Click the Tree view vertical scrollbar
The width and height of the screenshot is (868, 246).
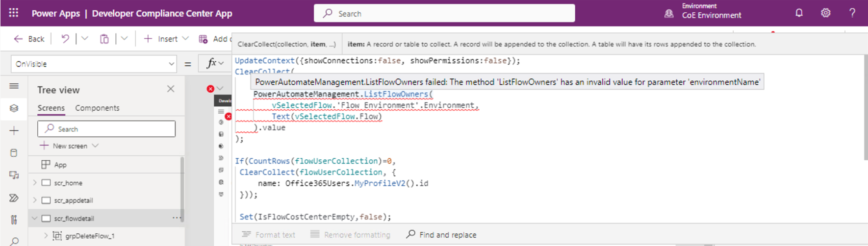(182, 189)
